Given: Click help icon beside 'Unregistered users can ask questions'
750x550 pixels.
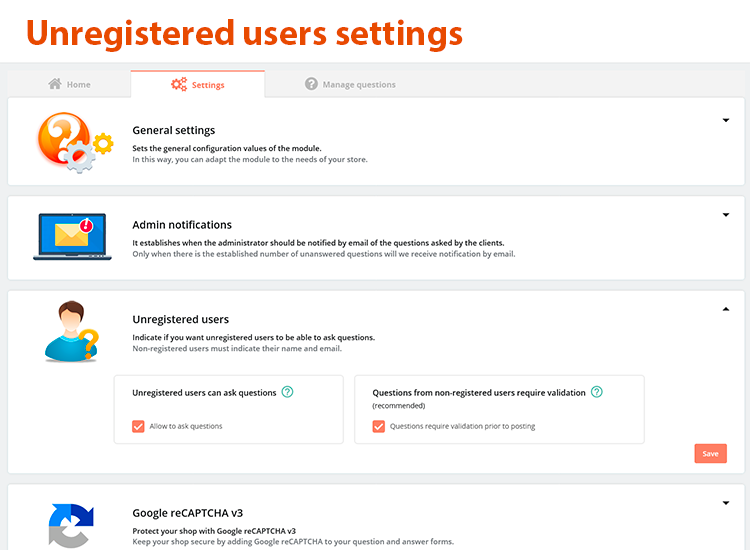Looking at the screenshot, I should coord(288,392).
